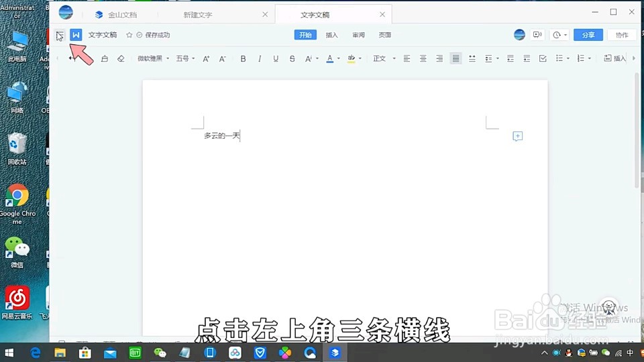644x362 pixels.
Task: Start presentation mode icon
Action: click(537, 35)
